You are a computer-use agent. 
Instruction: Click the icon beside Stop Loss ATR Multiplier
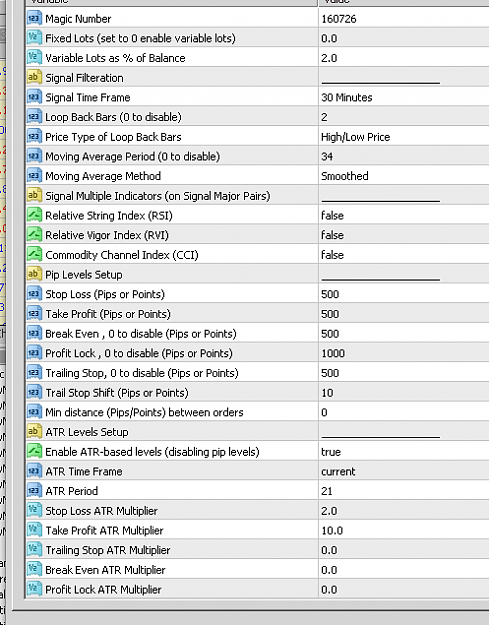[34, 510]
